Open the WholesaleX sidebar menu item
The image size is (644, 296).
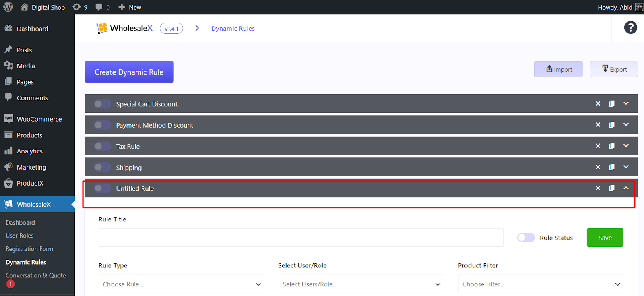coord(37,204)
